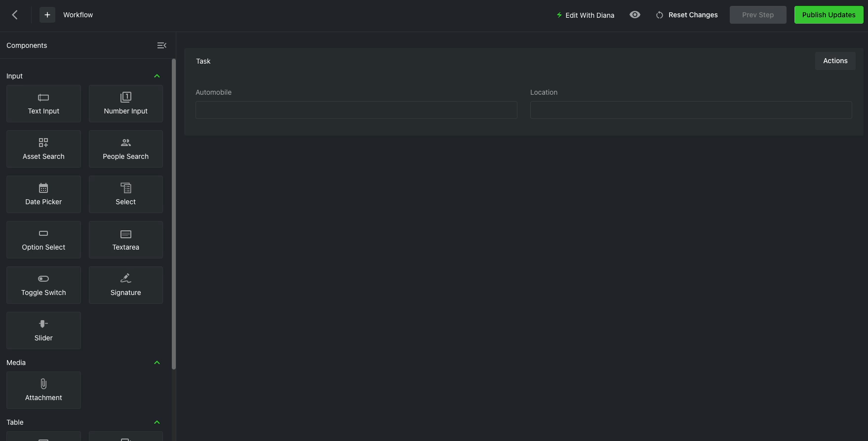The image size is (868, 441).
Task: Toggle the preview eye icon
Action: pos(635,15)
